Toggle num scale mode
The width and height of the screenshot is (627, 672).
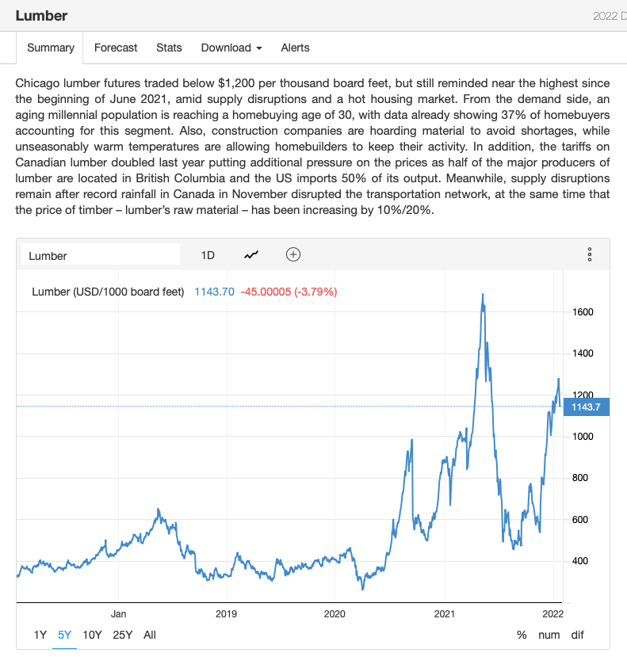tap(549, 635)
